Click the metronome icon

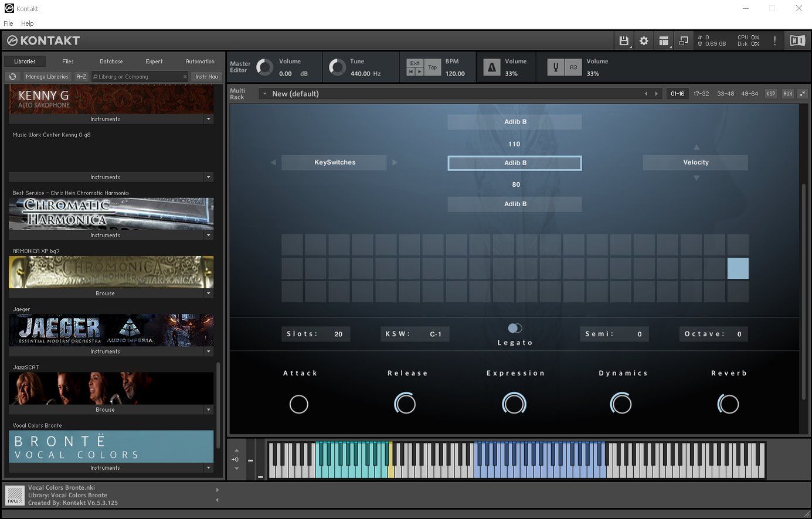(x=491, y=67)
